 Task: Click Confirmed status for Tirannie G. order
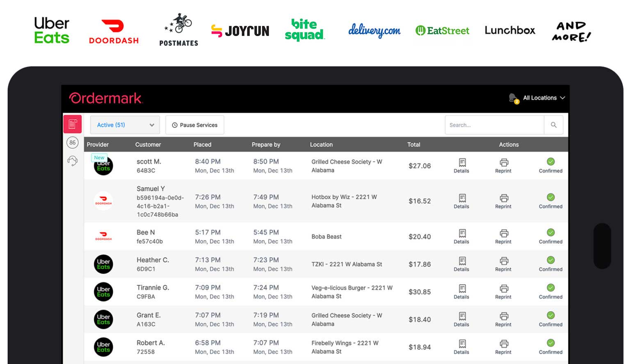[551, 292]
